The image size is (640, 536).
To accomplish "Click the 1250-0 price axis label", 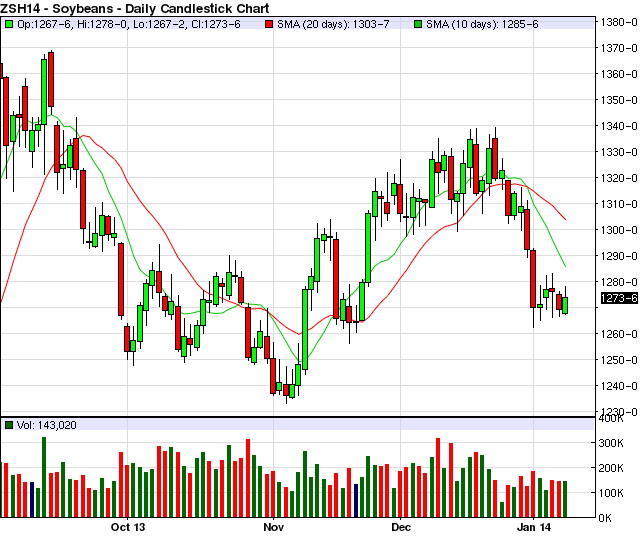I will [619, 360].
